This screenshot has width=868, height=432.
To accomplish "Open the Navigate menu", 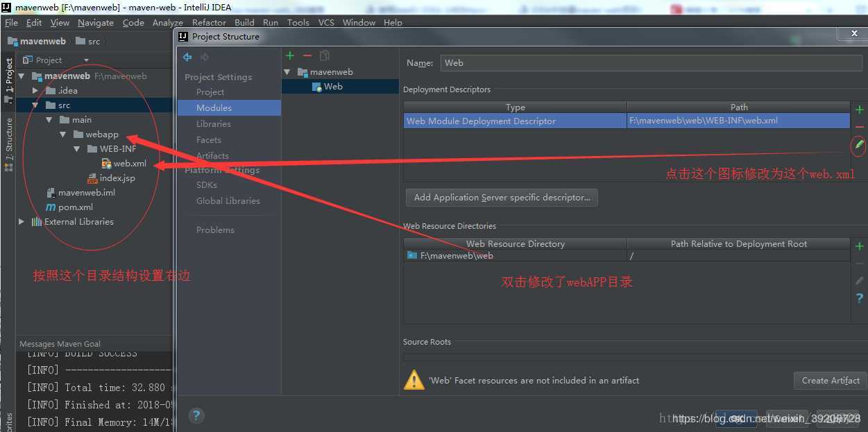I will pyautogui.click(x=96, y=22).
